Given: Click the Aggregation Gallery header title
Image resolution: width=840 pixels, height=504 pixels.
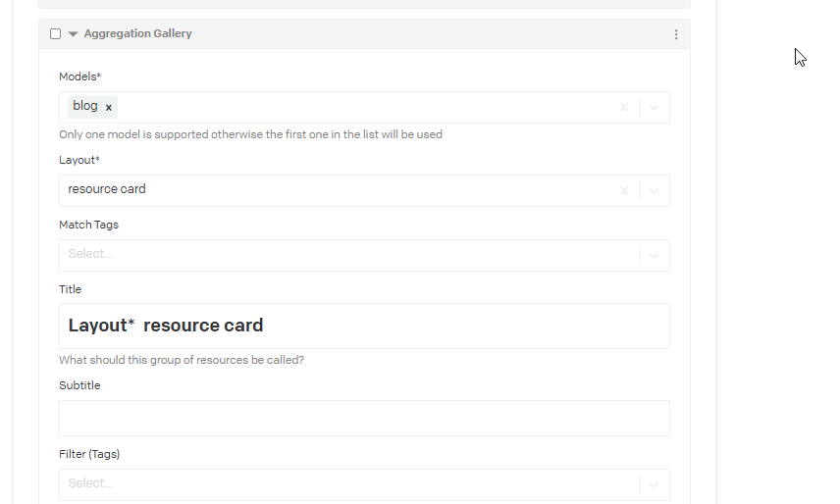Looking at the screenshot, I should click(137, 33).
